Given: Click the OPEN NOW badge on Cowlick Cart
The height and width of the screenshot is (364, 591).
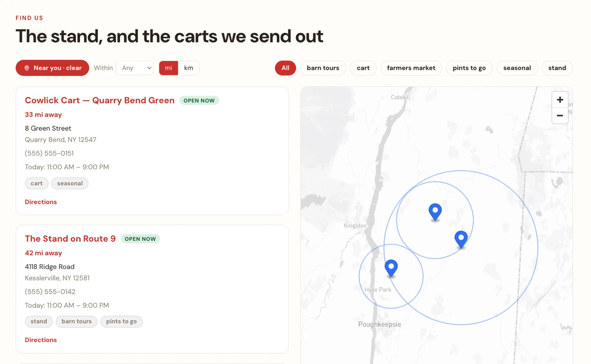Looking at the screenshot, I should tap(199, 101).
